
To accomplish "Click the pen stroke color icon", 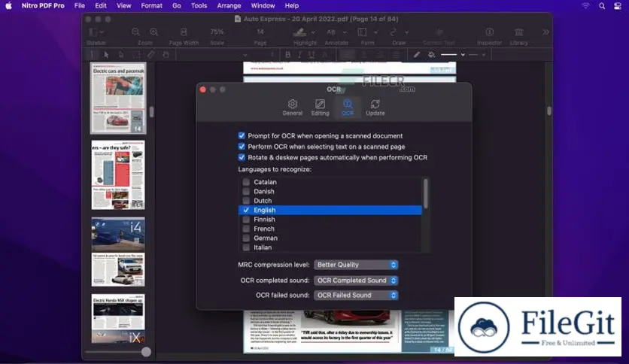I will (x=417, y=55).
